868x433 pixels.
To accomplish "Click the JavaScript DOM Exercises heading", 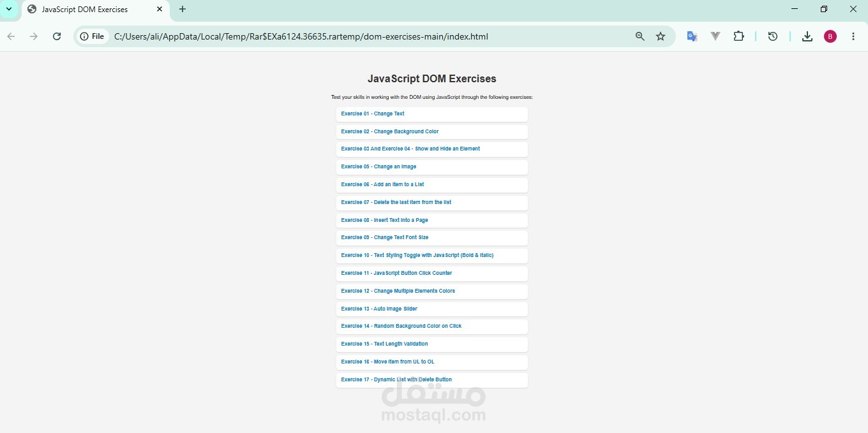I will (432, 79).
